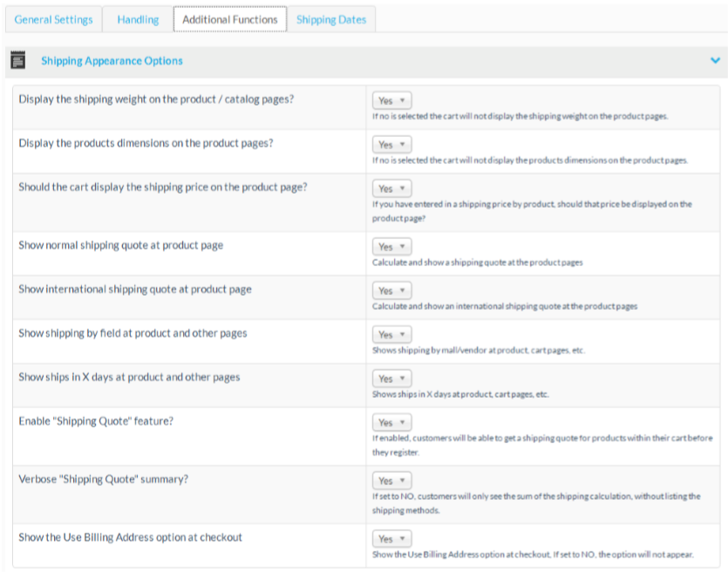
Task: Change shipping price on product page dropdown
Action: coord(391,188)
